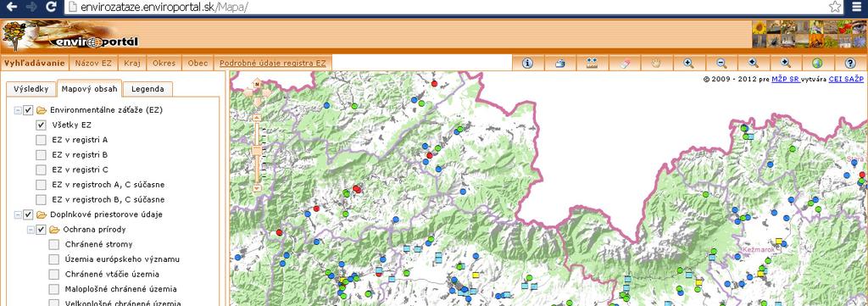
Task: Check the Chránené stromy layer
Action: (53, 245)
